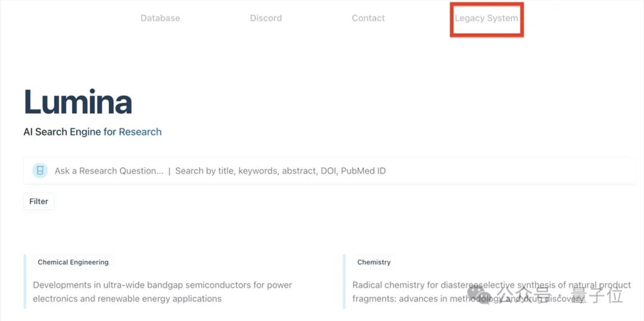Select the Chemistry category tag

[x=374, y=262]
